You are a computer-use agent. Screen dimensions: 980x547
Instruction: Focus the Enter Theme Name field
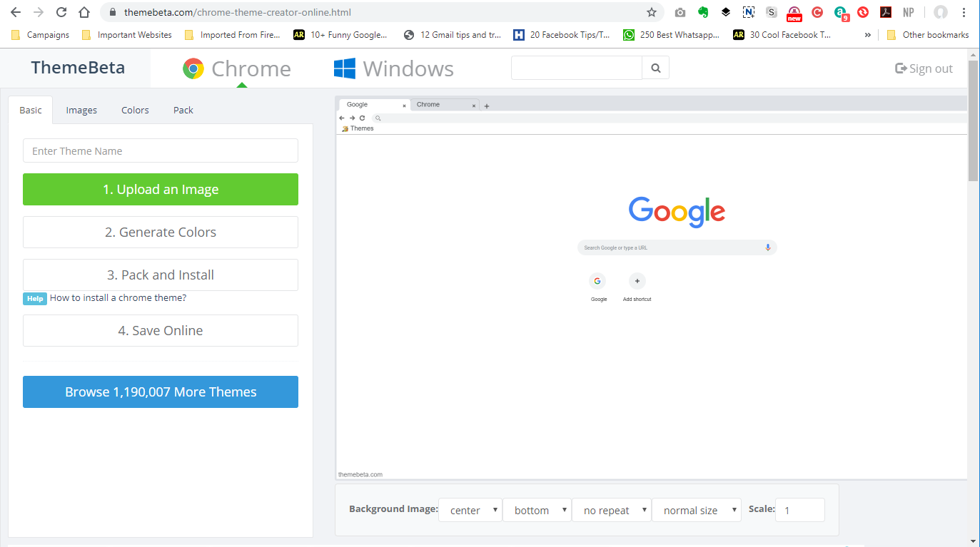point(161,150)
